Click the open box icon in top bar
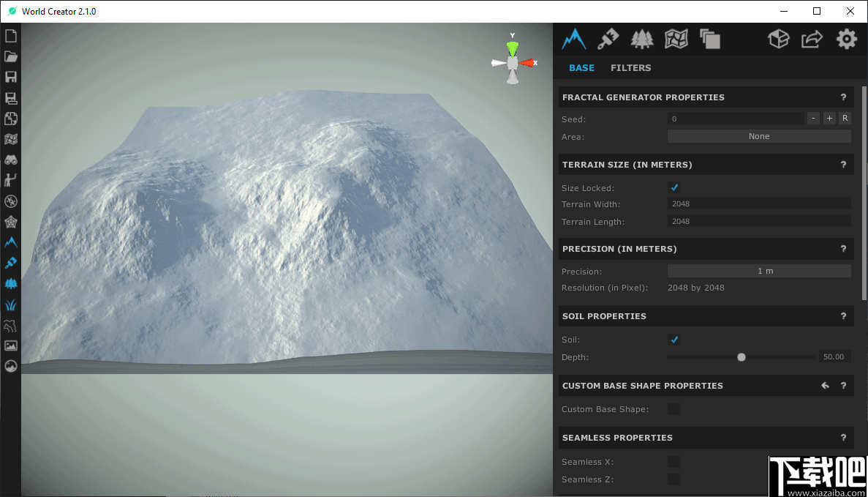 (778, 38)
